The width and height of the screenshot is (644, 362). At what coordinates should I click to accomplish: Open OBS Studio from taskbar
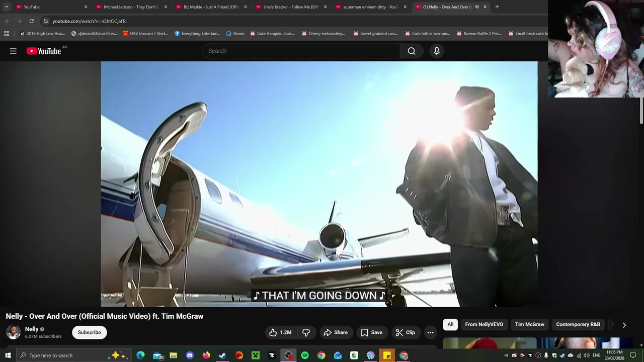(288, 355)
